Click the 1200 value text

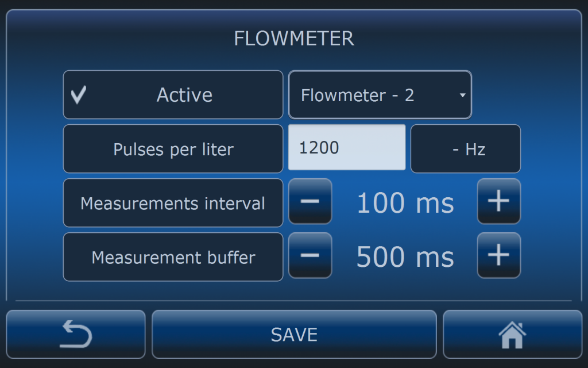point(319,148)
